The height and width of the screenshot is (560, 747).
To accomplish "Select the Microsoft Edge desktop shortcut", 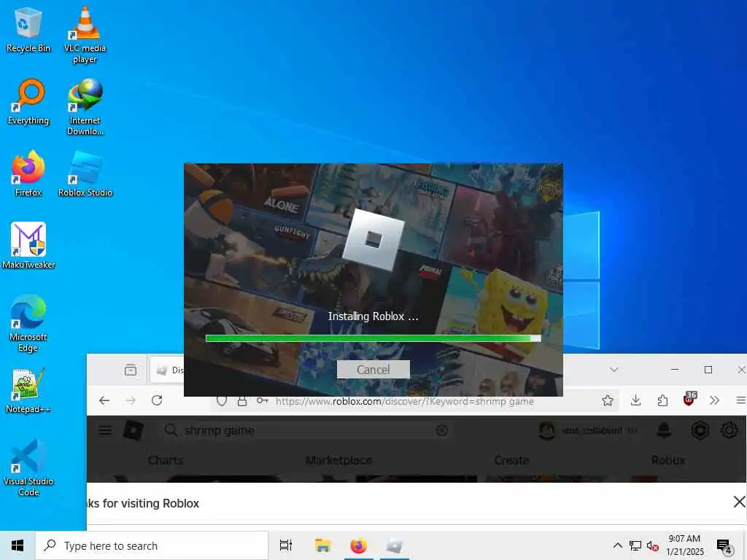I will pyautogui.click(x=28, y=323).
